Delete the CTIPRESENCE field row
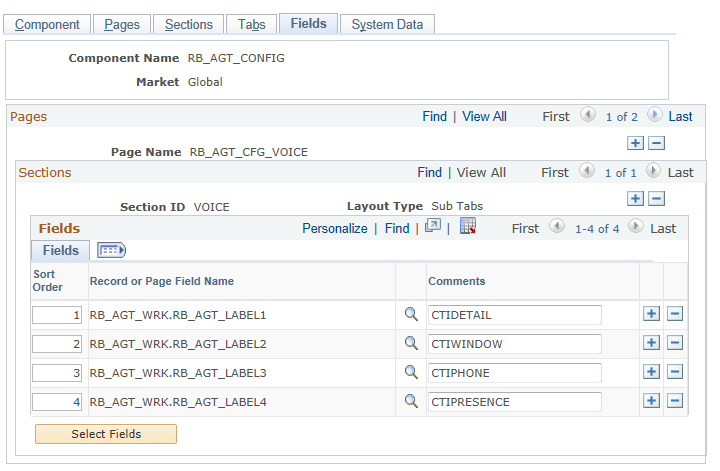This screenshot has height=471, width=720. coord(675,401)
